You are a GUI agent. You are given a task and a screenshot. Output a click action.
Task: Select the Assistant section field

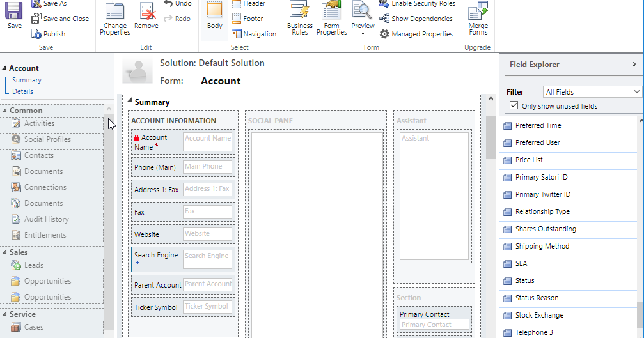[434, 196]
